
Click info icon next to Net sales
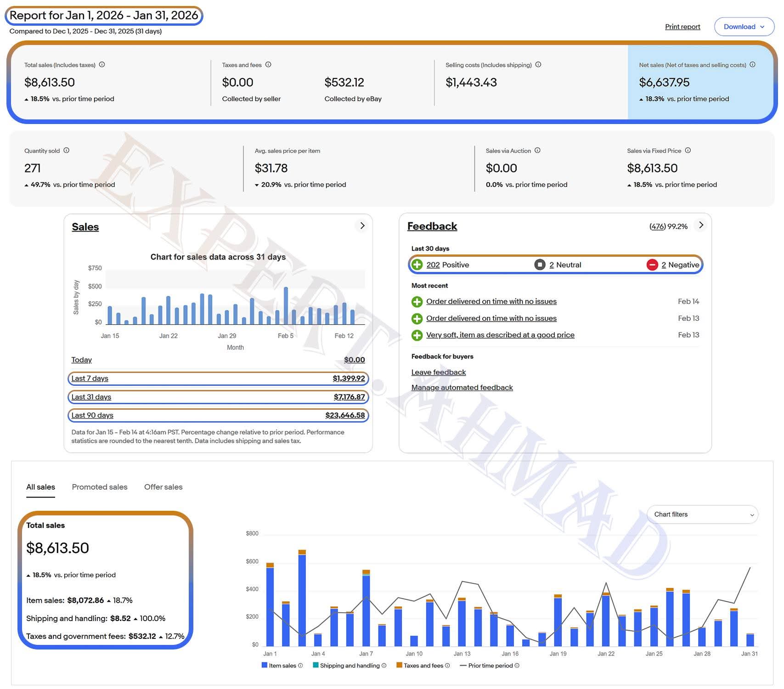(x=752, y=65)
